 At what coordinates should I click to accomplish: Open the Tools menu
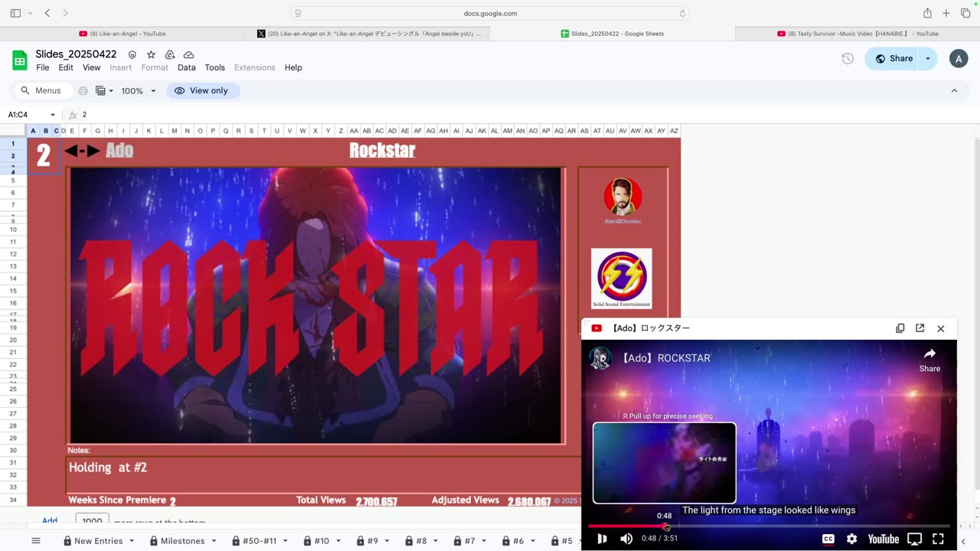click(215, 67)
